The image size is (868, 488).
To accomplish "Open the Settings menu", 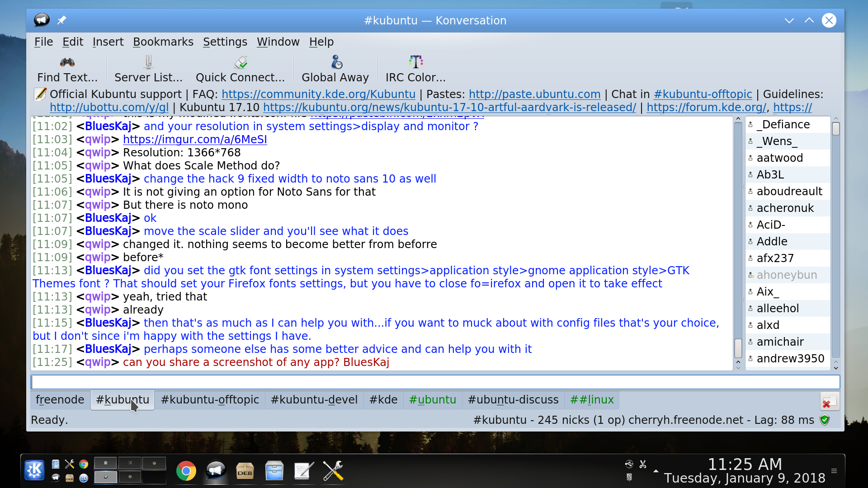I will coord(225,42).
